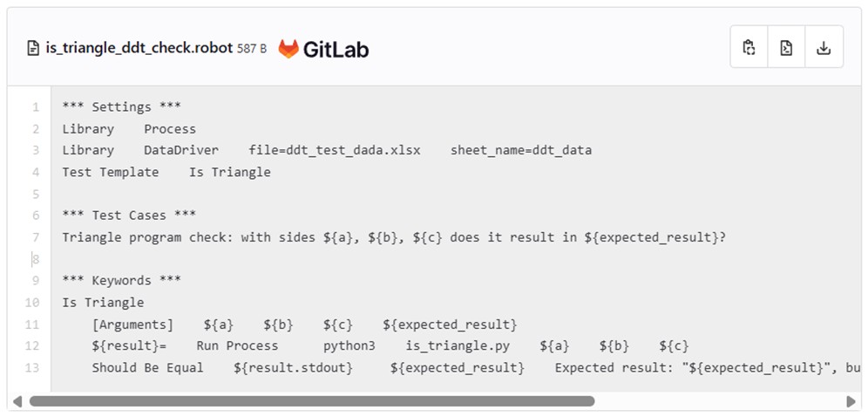Select line number 1
The height and width of the screenshot is (417, 868).
(36, 107)
